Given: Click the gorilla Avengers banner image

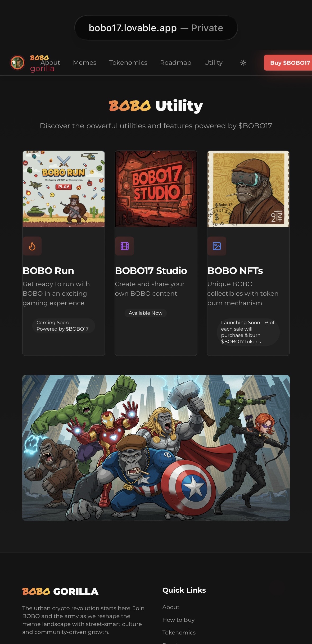Looking at the screenshot, I should coord(156,448).
